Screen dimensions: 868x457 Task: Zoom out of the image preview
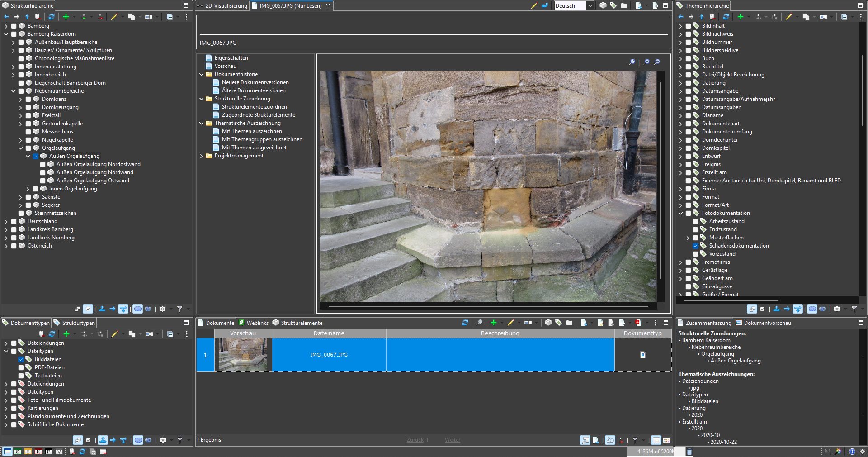coord(657,62)
